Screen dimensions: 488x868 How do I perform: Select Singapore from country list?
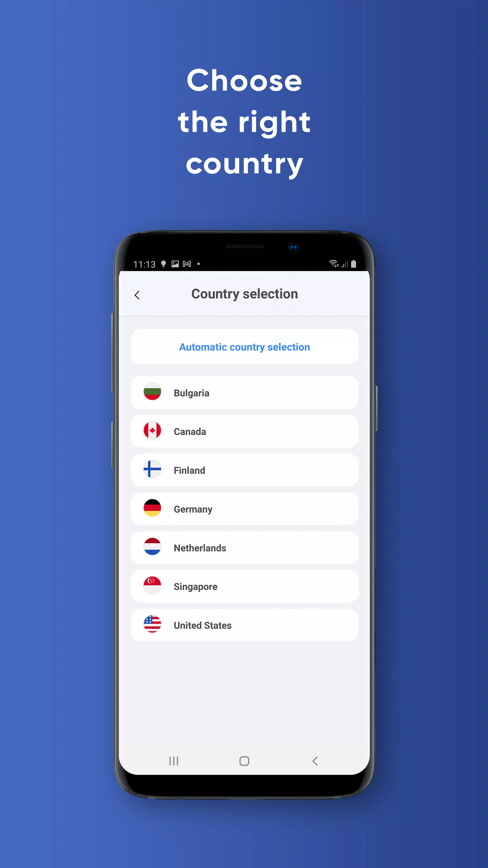pyautogui.click(x=244, y=586)
